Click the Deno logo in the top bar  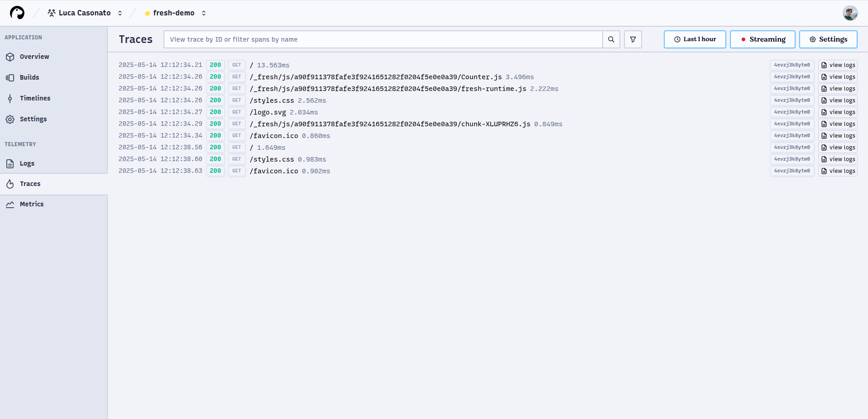coord(17,13)
